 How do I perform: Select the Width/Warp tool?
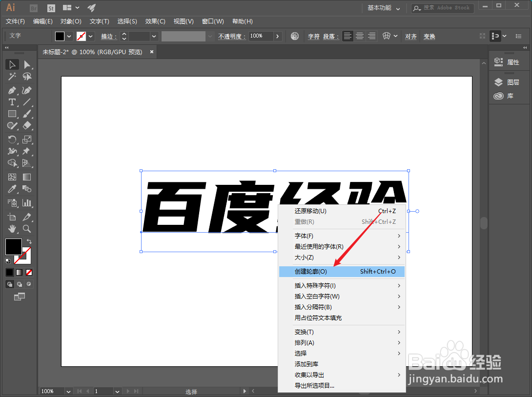click(x=12, y=151)
